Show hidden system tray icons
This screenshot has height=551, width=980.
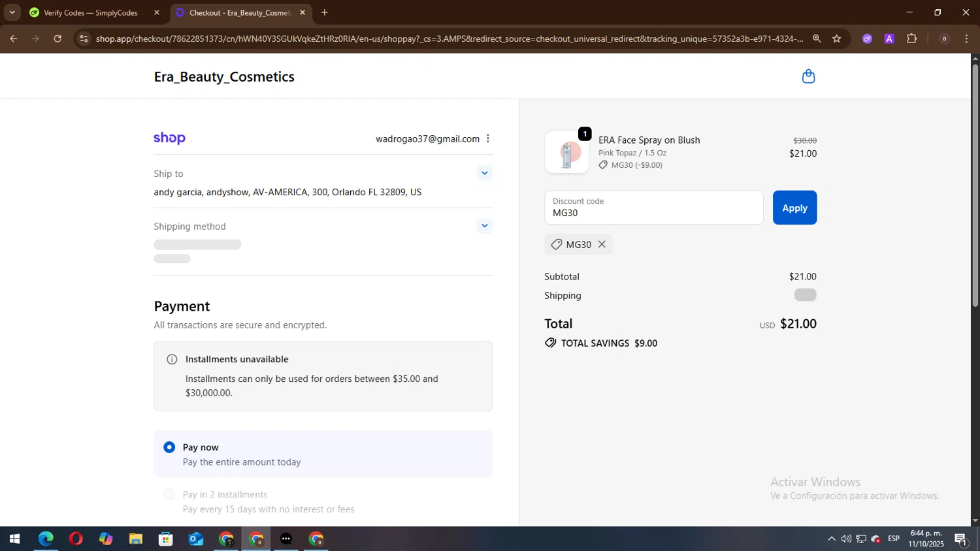(831, 539)
